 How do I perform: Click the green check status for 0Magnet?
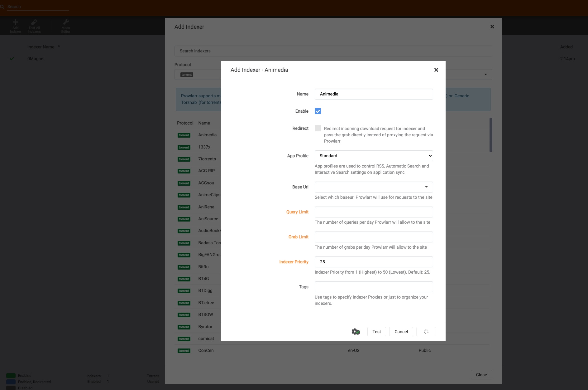click(x=12, y=59)
